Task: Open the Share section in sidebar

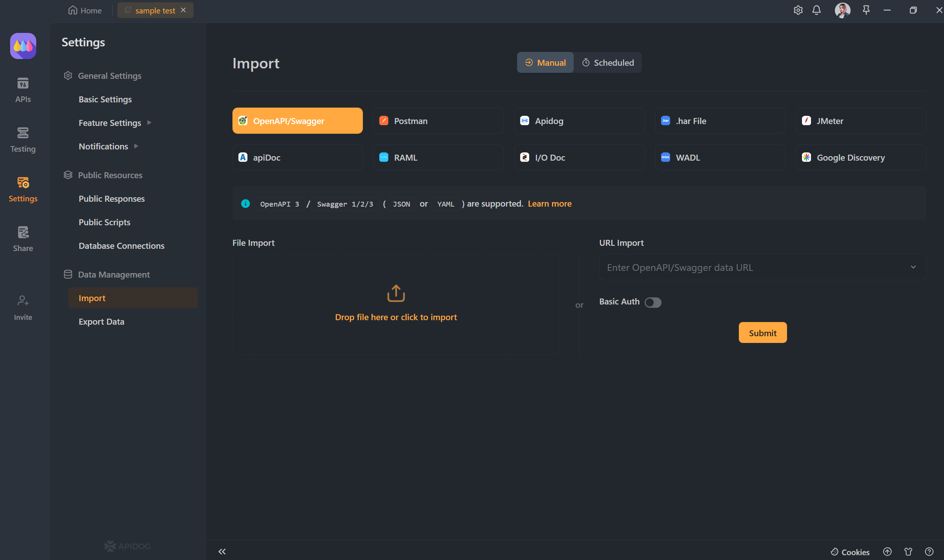Action: pos(23,239)
